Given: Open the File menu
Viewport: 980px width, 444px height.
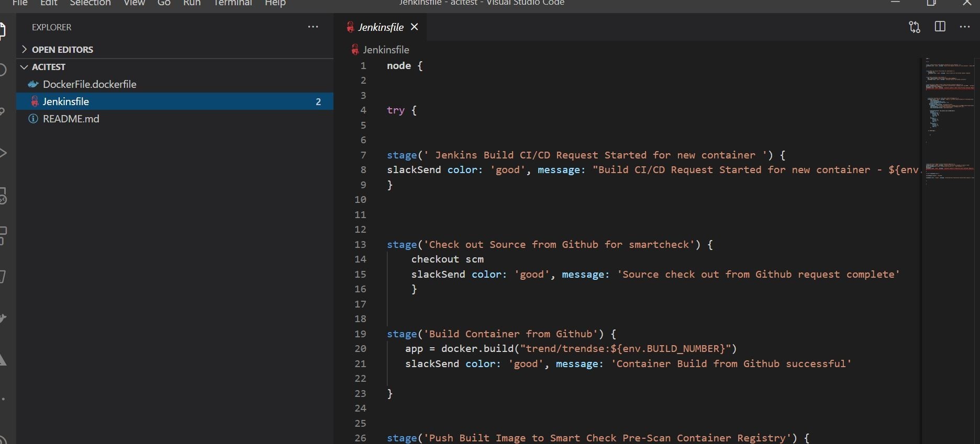Looking at the screenshot, I should coord(20,3).
